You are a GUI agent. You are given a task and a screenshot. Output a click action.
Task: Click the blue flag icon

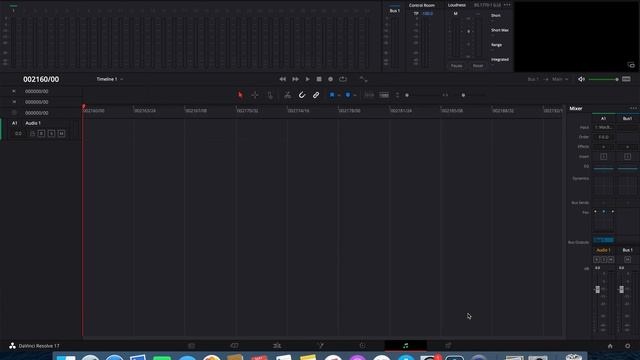click(332, 95)
